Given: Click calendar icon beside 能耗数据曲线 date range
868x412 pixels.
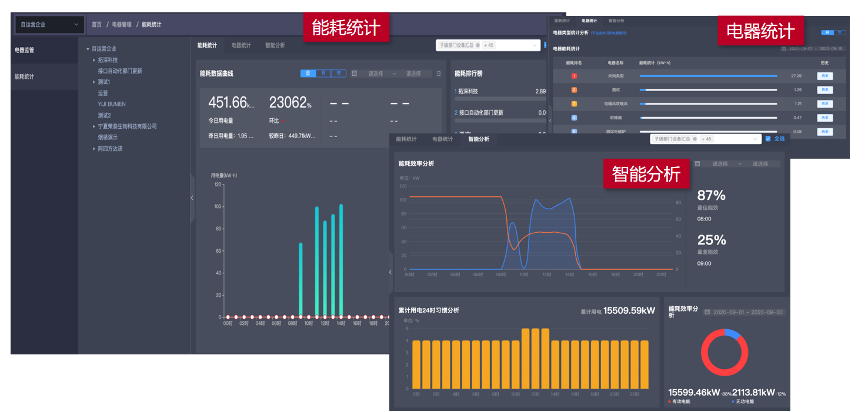Looking at the screenshot, I should click(355, 73).
